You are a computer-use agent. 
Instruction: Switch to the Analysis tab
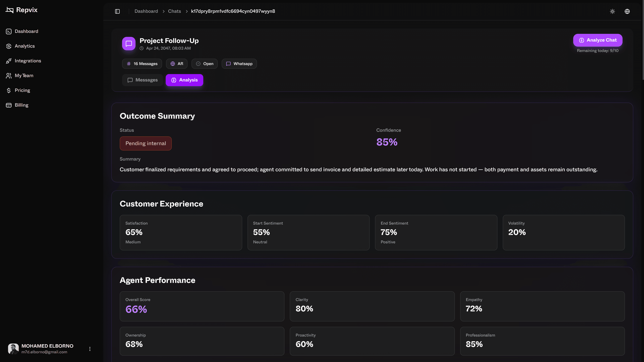[x=184, y=80]
